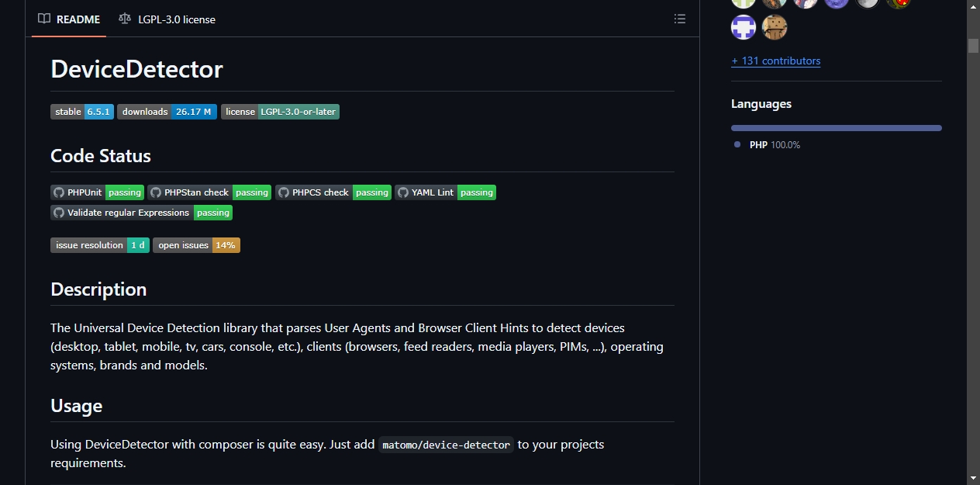Image resolution: width=980 pixels, height=485 pixels.
Task: Click the Description heading
Action: coord(98,289)
